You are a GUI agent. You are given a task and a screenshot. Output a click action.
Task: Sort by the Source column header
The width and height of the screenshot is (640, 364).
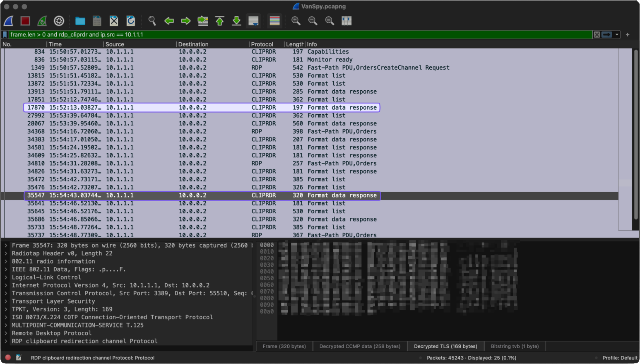tap(140, 44)
